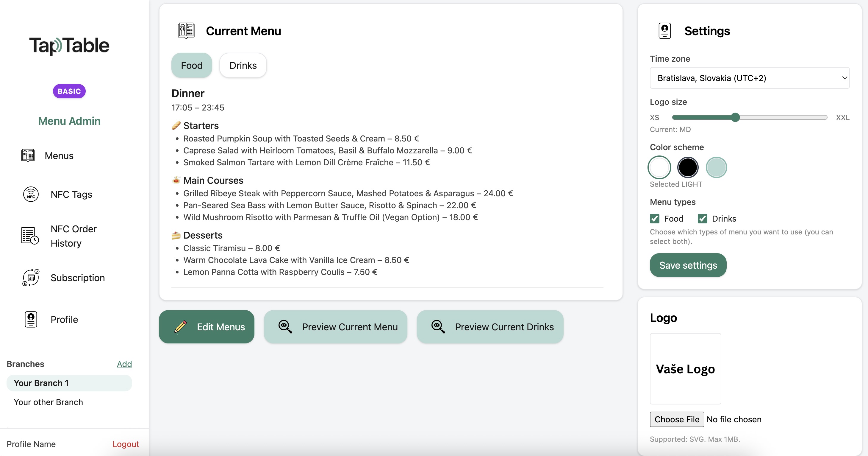Open the Profile icon in sidebar
The width and height of the screenshot is (868, 456).
pyautogui.click(x=31, y=319)
